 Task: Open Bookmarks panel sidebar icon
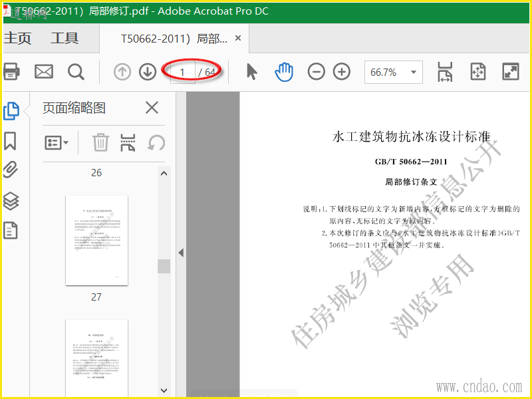click(10, 141)
